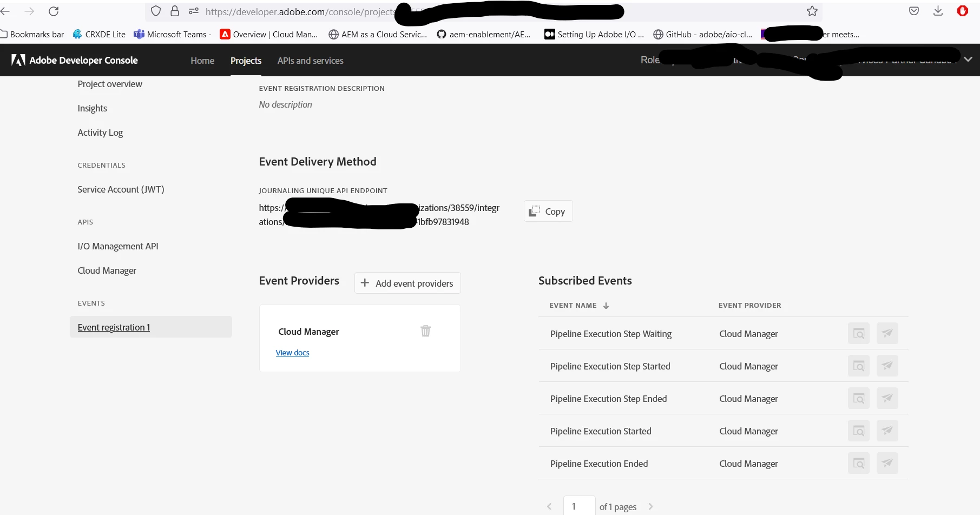
Task: Open View docs link
Action: 293,353
